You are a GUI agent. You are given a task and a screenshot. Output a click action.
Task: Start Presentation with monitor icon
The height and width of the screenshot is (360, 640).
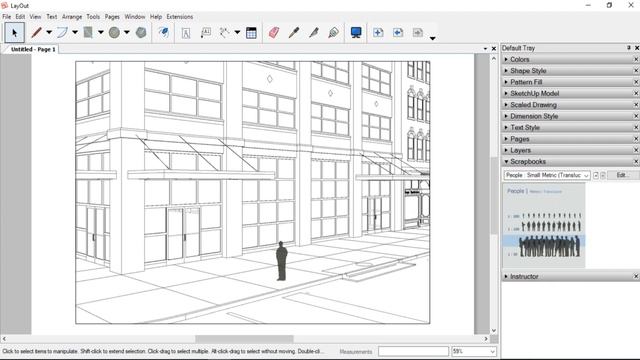356,33
